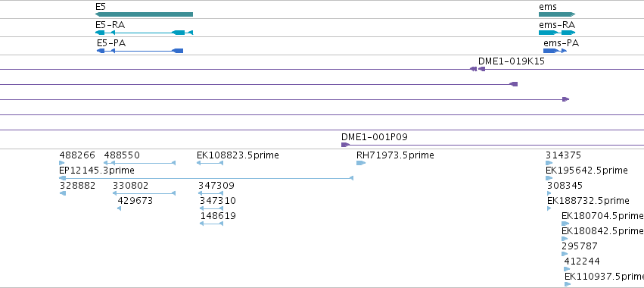Select the EP12145.3prime long EST line
Image resolution: width=644 pixels, height=288 pixels.
206,178
